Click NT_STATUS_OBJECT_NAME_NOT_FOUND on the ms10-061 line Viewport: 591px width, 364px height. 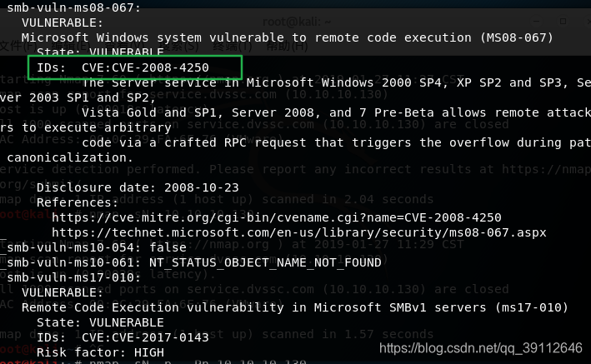265,262
